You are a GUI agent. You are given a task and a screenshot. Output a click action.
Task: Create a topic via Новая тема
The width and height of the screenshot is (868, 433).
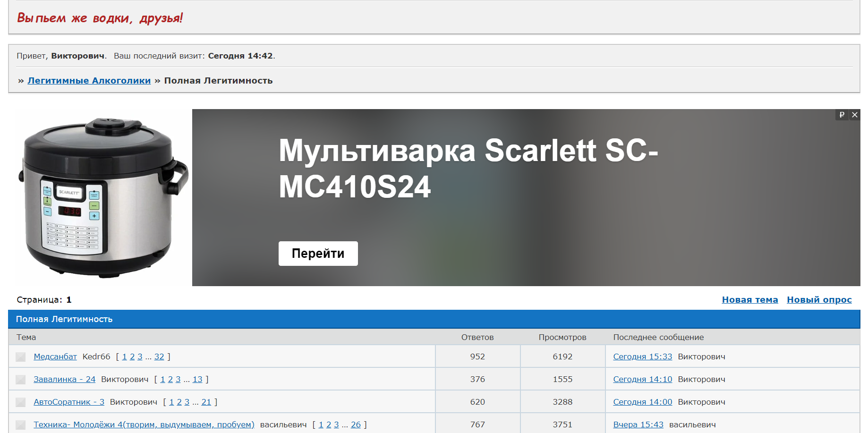750,300
